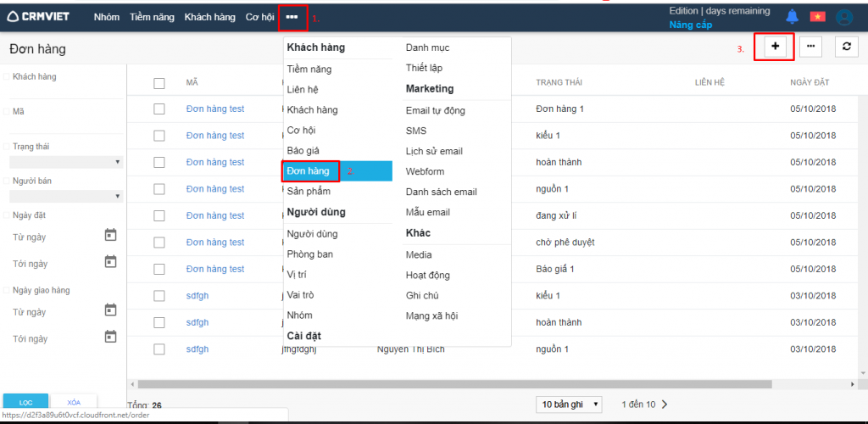Click the Vietnam flag language icon
This screenshot has width=868, height=424.
point(817,16)
